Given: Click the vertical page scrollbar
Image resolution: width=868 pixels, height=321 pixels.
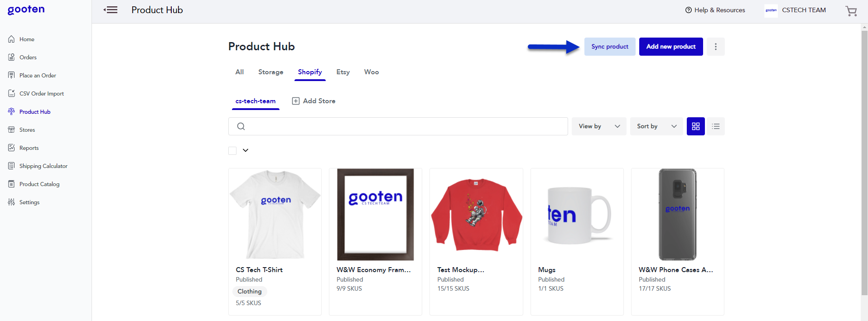Looking at the screenshot, I should (x=864, y=163).
